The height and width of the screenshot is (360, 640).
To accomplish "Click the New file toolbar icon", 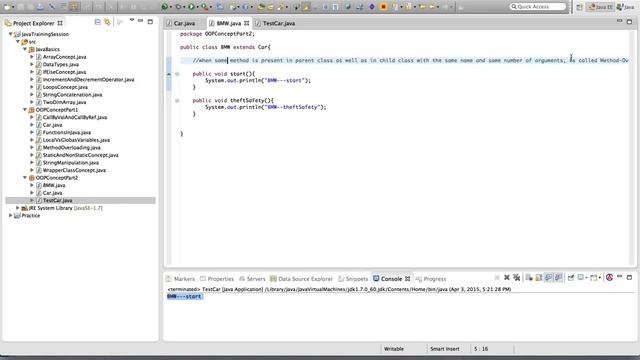I will click(x=7, y=7).
